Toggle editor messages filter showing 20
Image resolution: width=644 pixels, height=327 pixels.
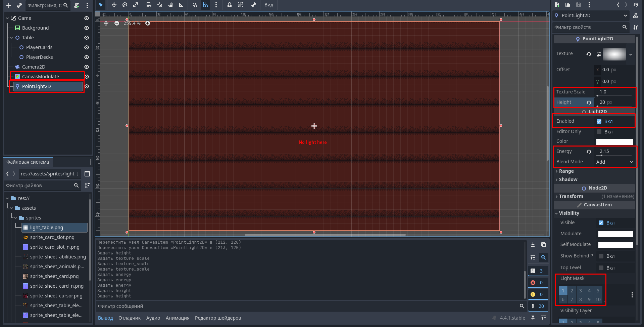coord(538,306)
